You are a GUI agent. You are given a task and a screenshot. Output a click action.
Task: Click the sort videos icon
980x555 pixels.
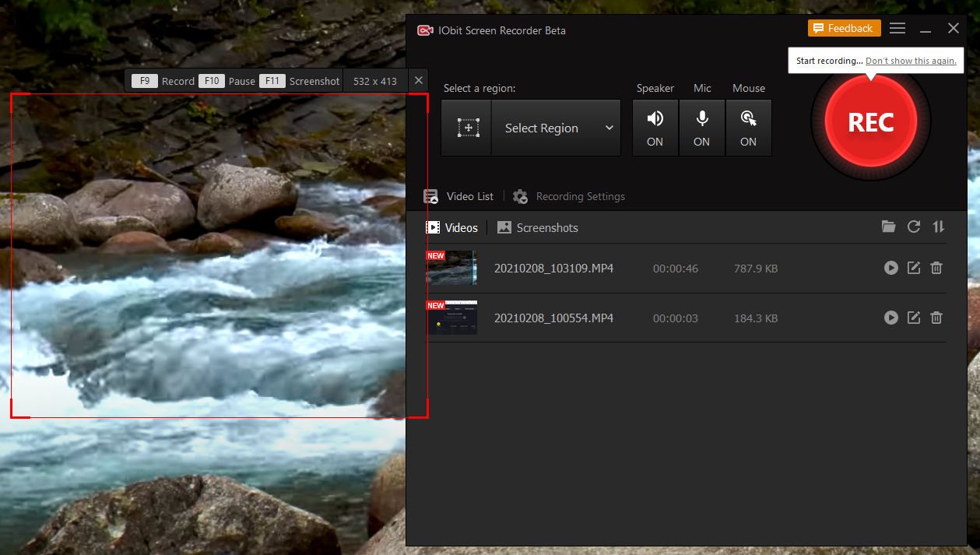point(938,227)
